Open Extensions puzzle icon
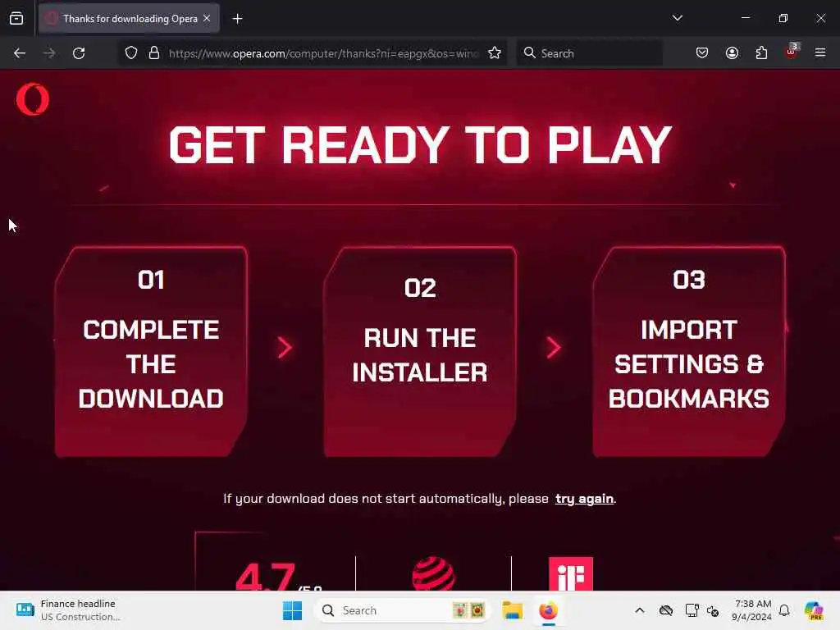This screenshot has height=630, width=840. click(x=761, y=53)
